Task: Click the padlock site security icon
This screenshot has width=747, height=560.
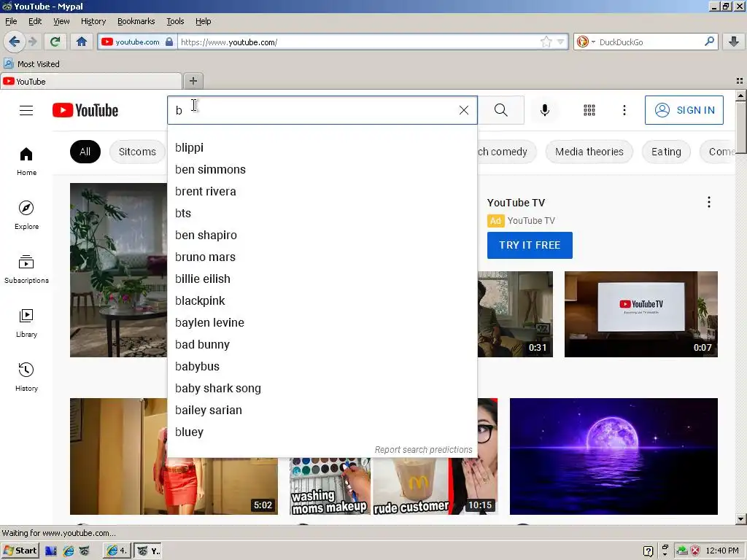Action: (169, 42)
